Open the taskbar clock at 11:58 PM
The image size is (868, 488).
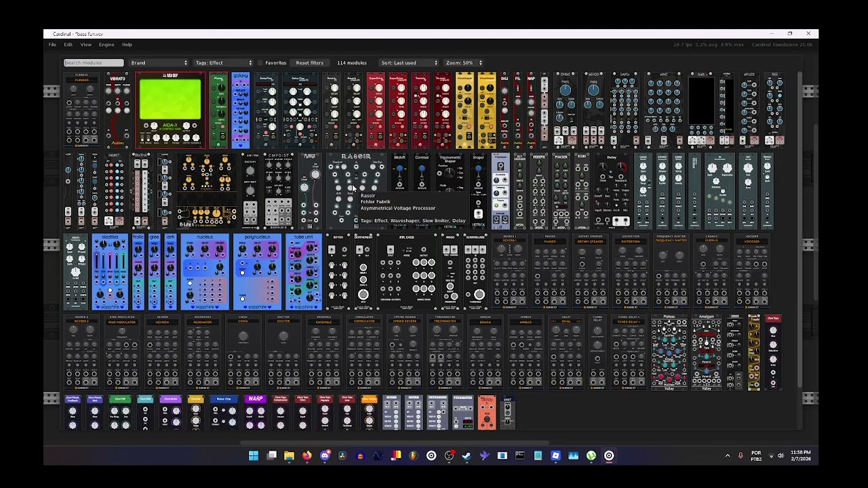click(800, 456)
